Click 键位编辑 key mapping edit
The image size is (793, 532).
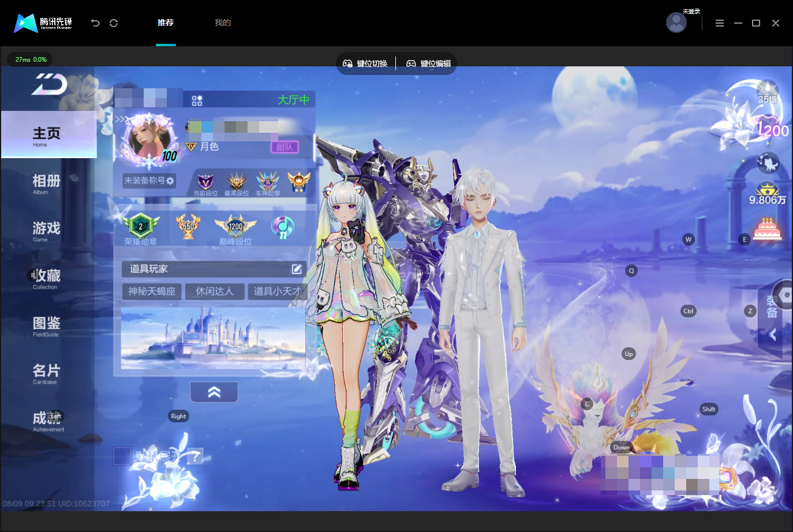(429, 63)
